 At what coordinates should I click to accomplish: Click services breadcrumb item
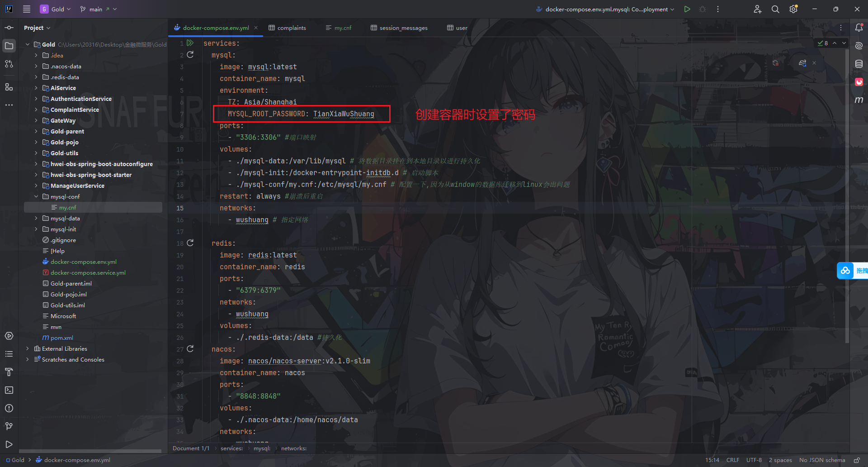[x=231, y=448]
